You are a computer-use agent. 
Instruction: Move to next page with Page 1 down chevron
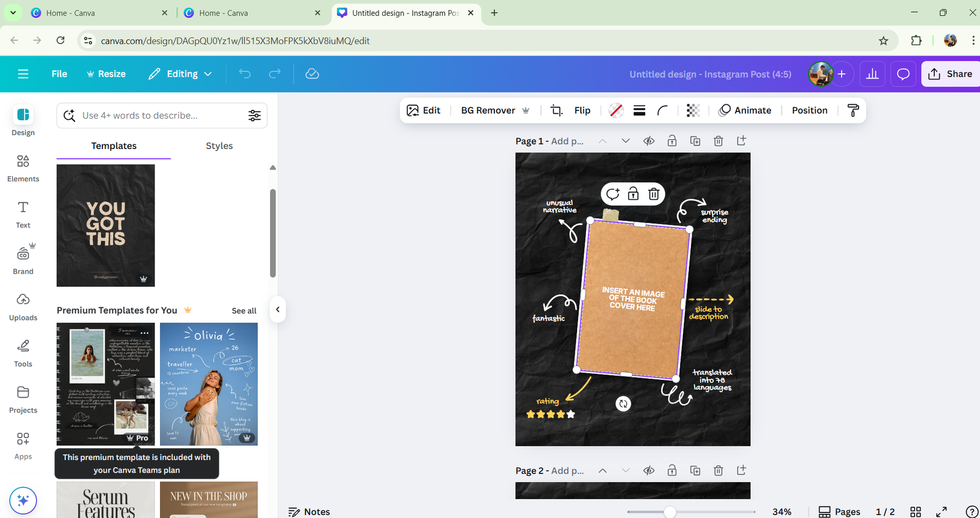(626, 141)
